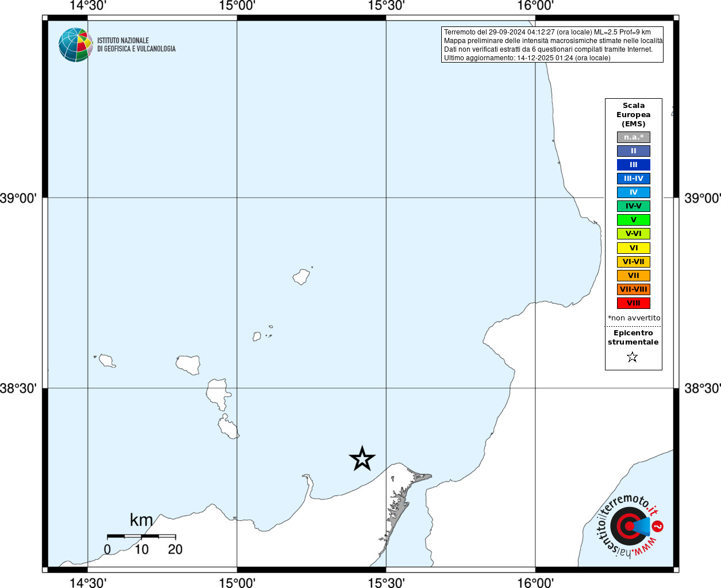This screenshot has width=721, height=588.
Task: Select the n.a. gray legend swatch
Action: (x=634, y=137)
